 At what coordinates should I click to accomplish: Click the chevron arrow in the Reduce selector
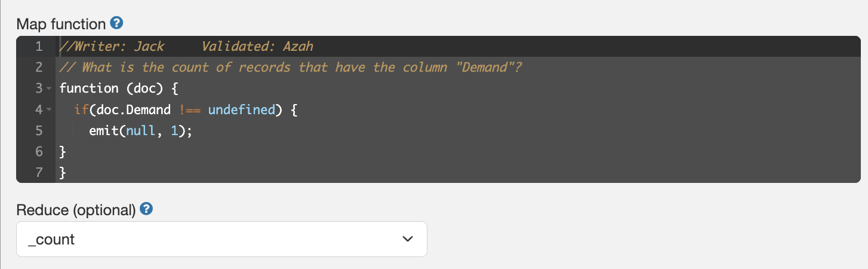(408, 240)
